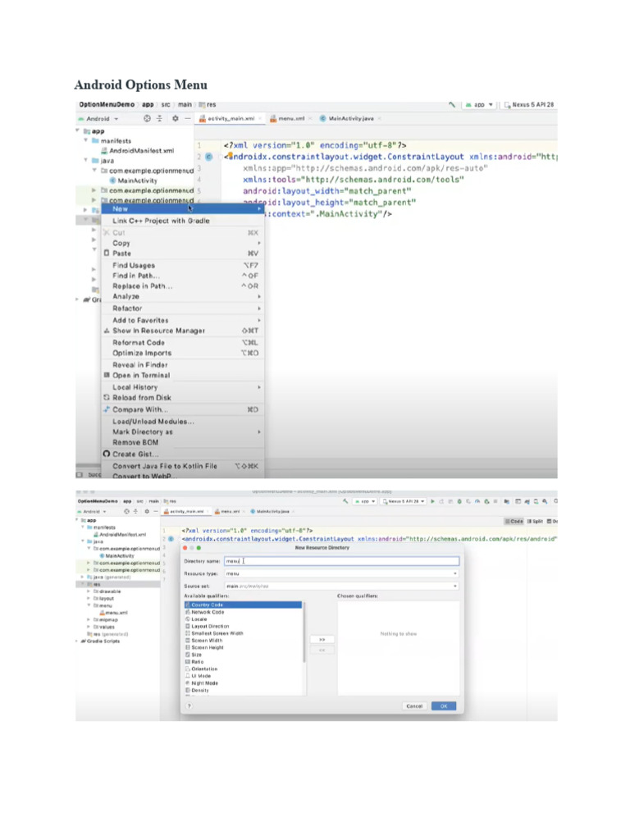The height and width of the screenshot is (840, 630).
Task: Click Reveal in Finder menu entry
Action: click(x=183, y=365)
